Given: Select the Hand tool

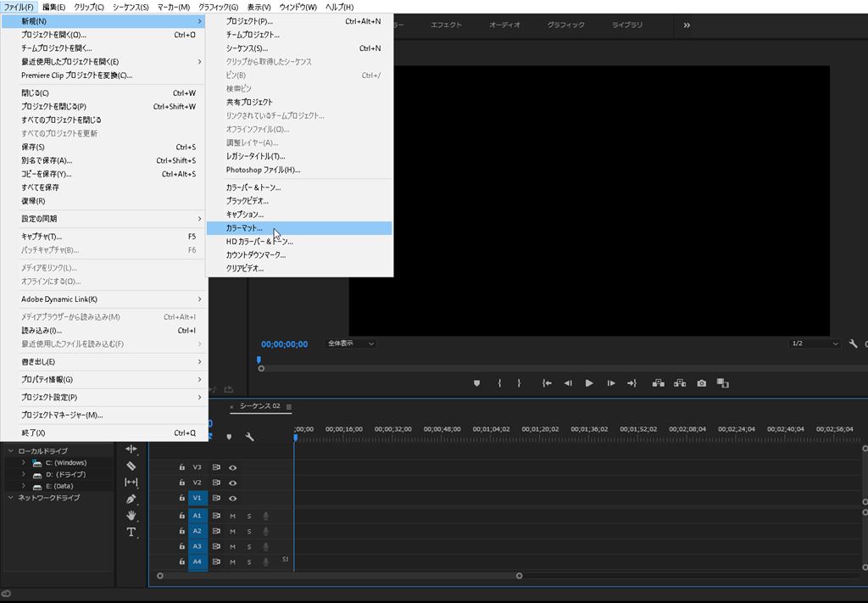Looking at the screenshot, I should pos(131,515).
